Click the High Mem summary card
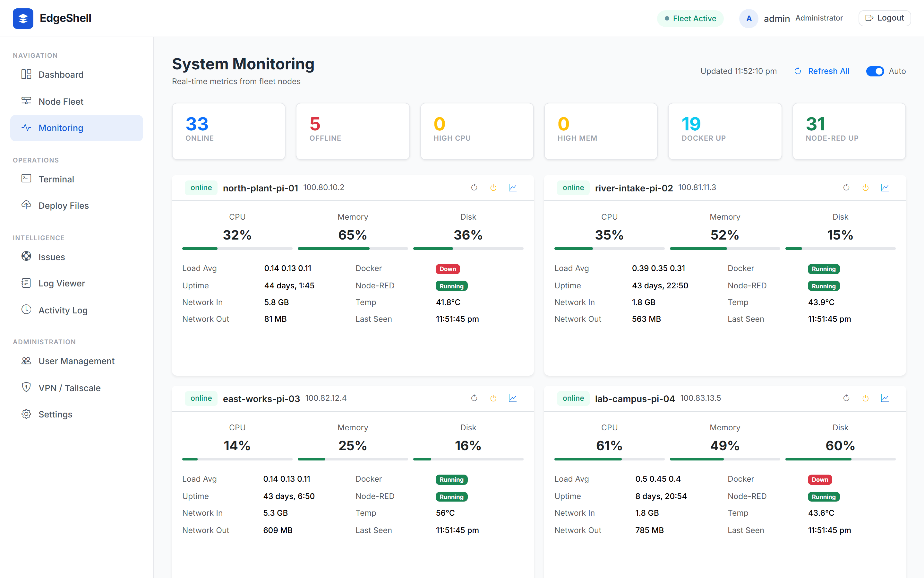The width and height of the screenshot is (924, 578). (601, 131)
